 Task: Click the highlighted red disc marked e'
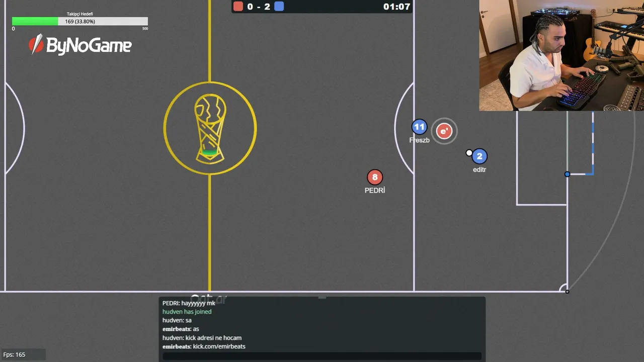coord(444,131)
